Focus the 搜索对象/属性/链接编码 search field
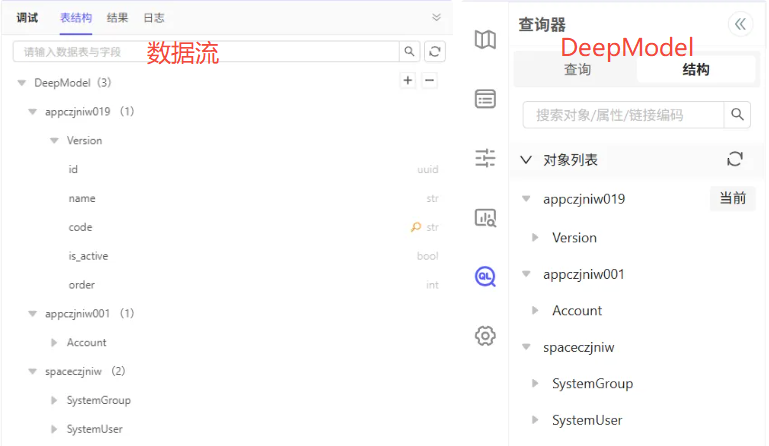769x446 pixels. click(x=623, y=115)
